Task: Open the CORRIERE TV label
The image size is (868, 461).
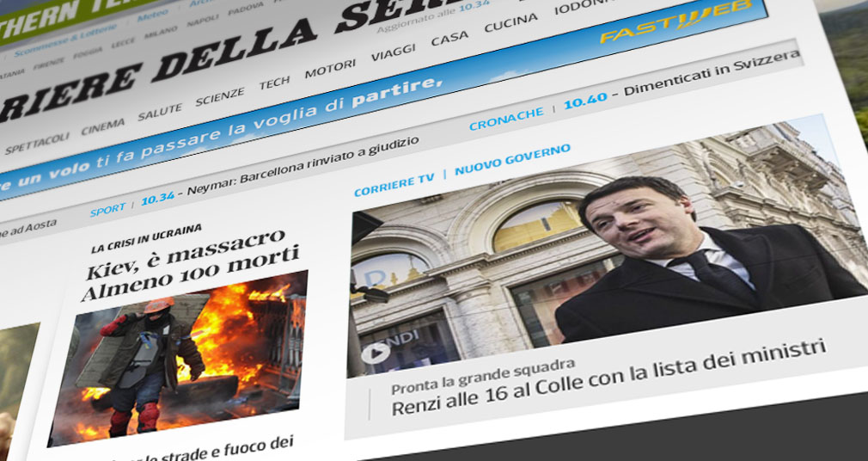Action: [x=394, y=185]
